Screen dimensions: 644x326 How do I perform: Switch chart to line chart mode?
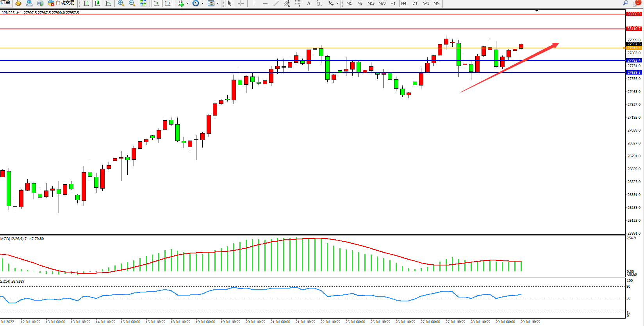(x=108, y=4)
